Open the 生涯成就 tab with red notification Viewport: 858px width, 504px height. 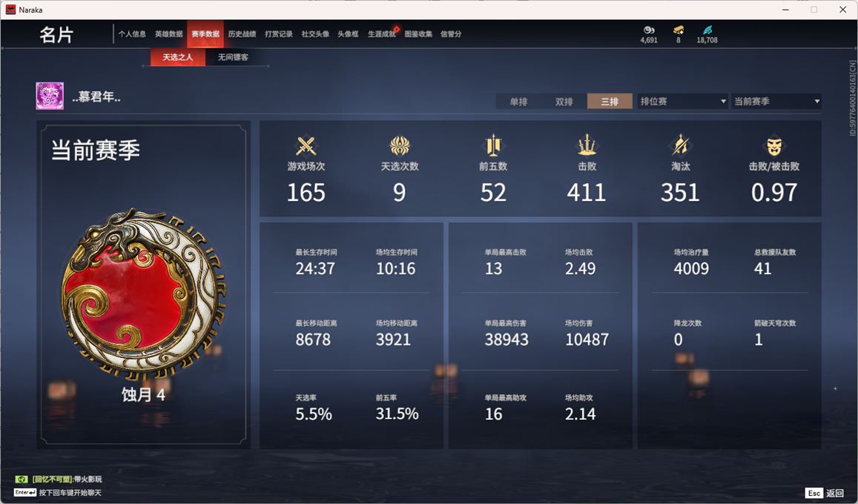coord(382,34)
